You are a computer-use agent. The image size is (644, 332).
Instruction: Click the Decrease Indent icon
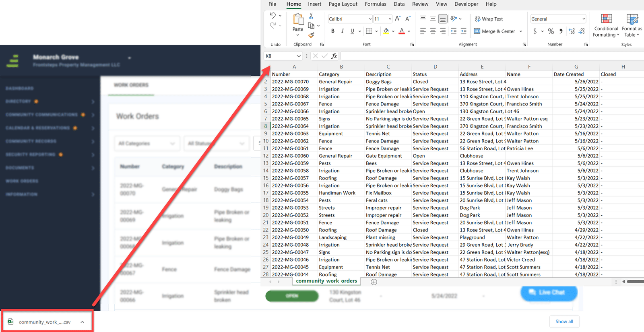point(454,31)
